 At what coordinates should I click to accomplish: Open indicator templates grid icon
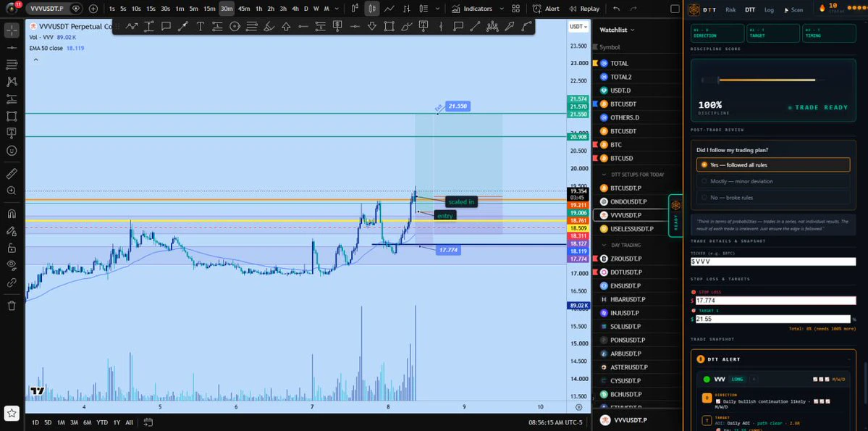point(516,9)
